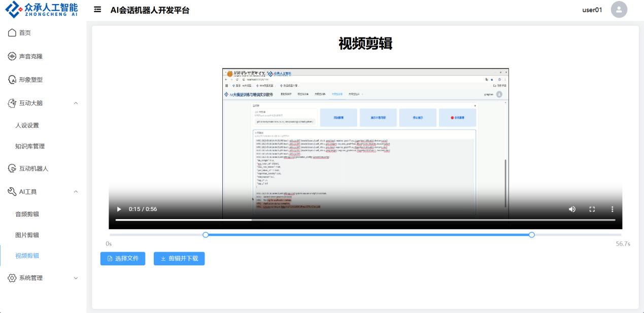Click the user01 username
Image resolution: width=644 pixels, height=313 pixels.
pos(592,10)
